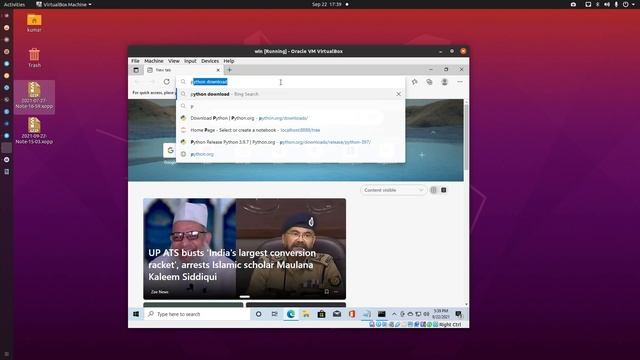
Task: Switch news feed to column layout icon
Action: click(x=433, y=190)
